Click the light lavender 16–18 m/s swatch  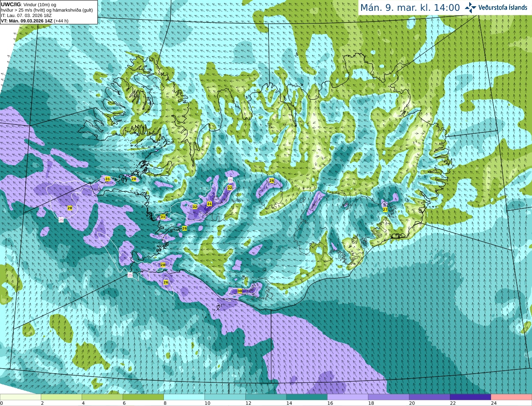point(348,397)
